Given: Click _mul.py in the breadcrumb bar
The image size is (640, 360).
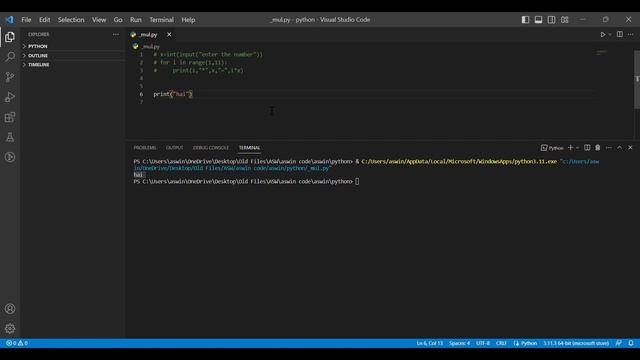Looking at the screenshot, I should 151,47.
